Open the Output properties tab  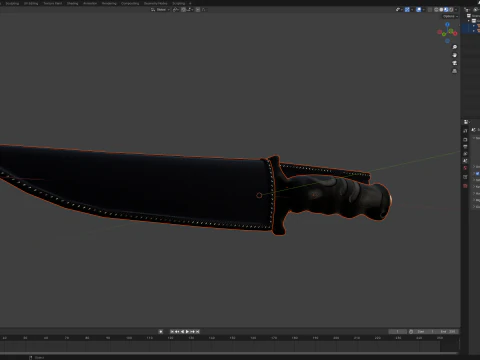(465, 146)
